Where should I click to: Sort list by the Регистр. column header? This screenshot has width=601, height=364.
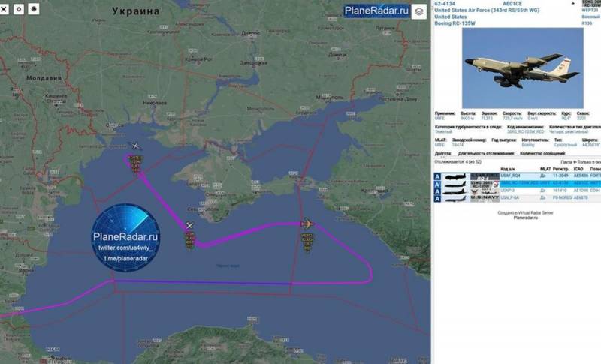click(560, 169)
